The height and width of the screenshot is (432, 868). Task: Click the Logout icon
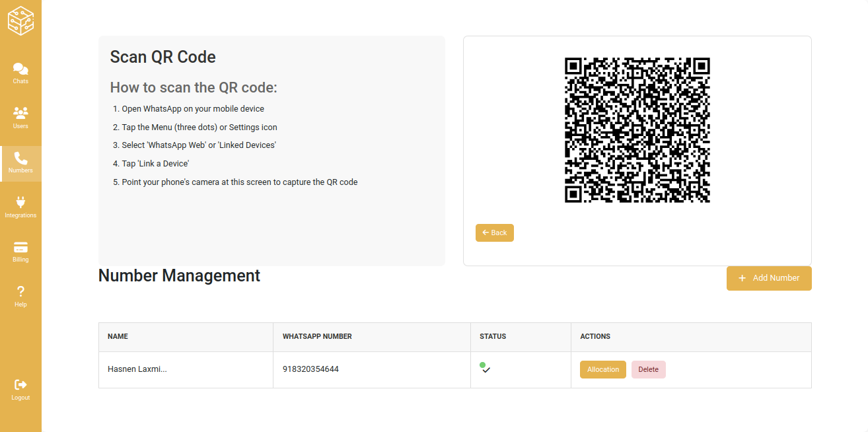coord(20,384)
